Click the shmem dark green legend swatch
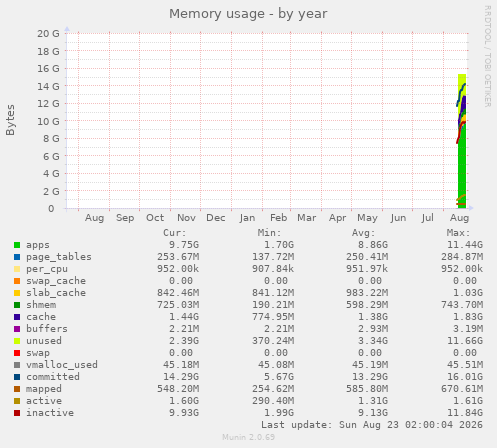 tap(17, 305)
